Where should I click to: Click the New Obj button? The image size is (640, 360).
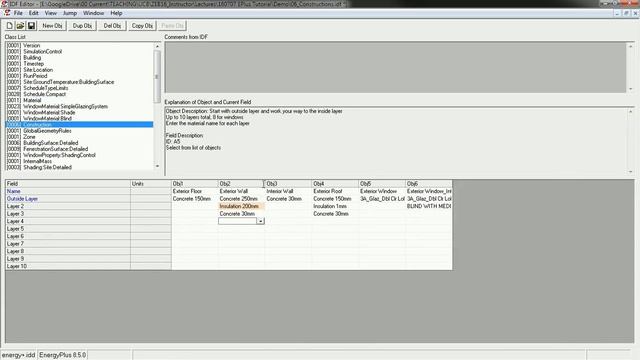(x=52, y=26)
